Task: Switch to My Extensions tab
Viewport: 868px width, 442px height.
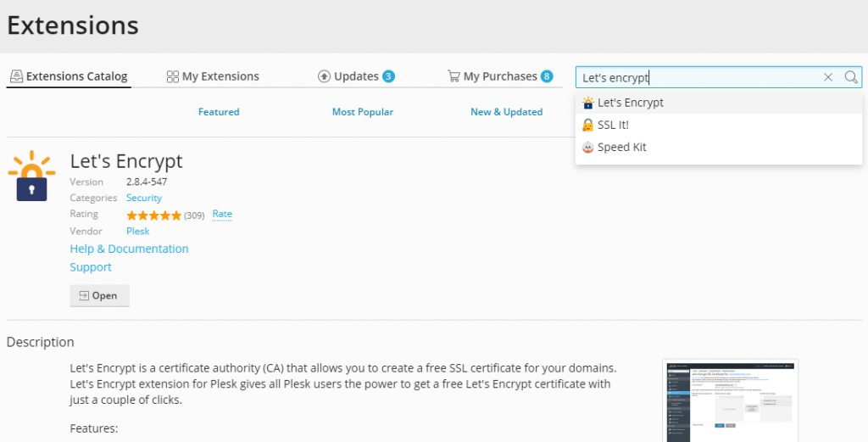Action: click(x=213, y=76)
